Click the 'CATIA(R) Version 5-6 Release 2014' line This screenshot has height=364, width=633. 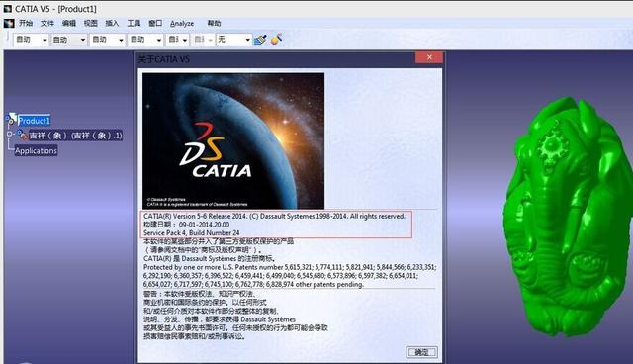click(x=274, y=217)
